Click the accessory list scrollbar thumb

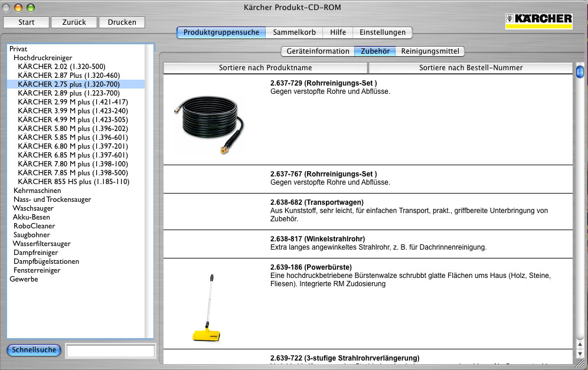click(x=580, y=71)
